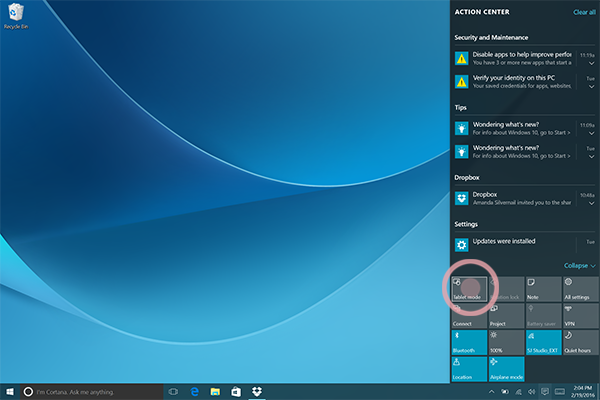Click Tuesday's Wondering what's new lightbulb icon
Image resolution: width=600 pixels, height=400 pixels.
pyautogui.click(x=461, y=152)
